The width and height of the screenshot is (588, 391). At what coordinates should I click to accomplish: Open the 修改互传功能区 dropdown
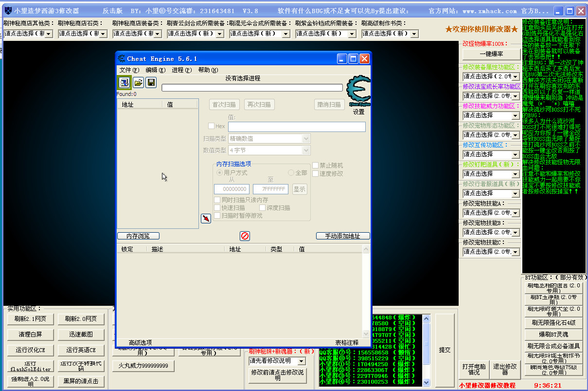pyautogui.click(x=491, y=154)
